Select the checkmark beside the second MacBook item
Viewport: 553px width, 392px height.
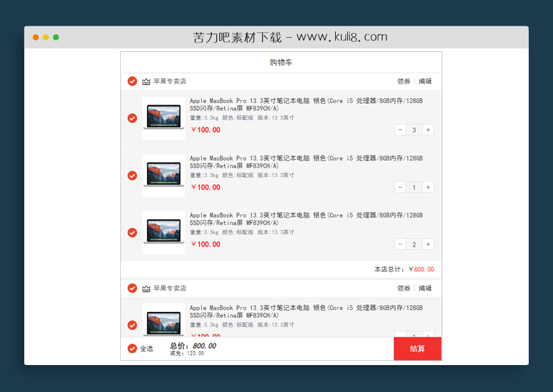point(132,175)
